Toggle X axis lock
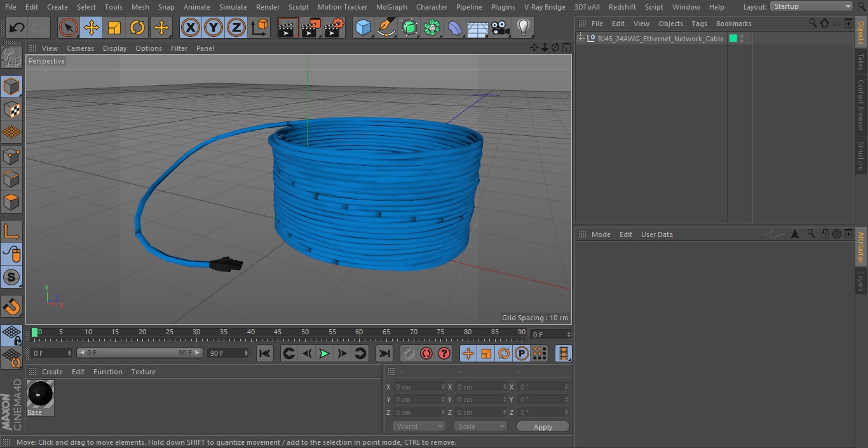Screen dimensions: 868x448 191,27
